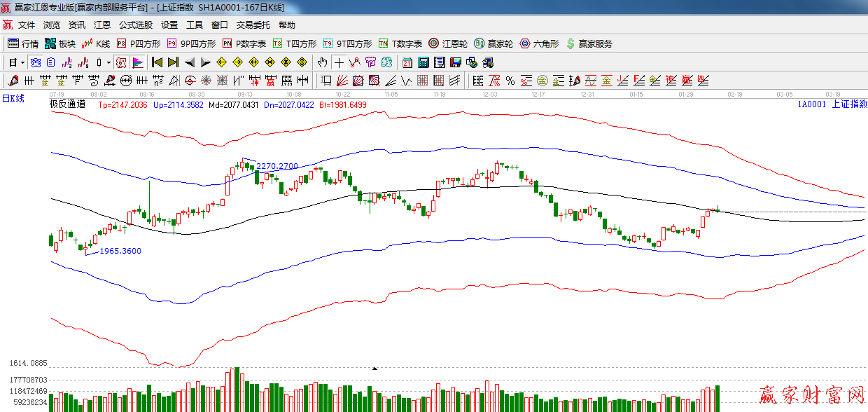
Task: Open the 公式选股 menu
Action: click(135, 25)
